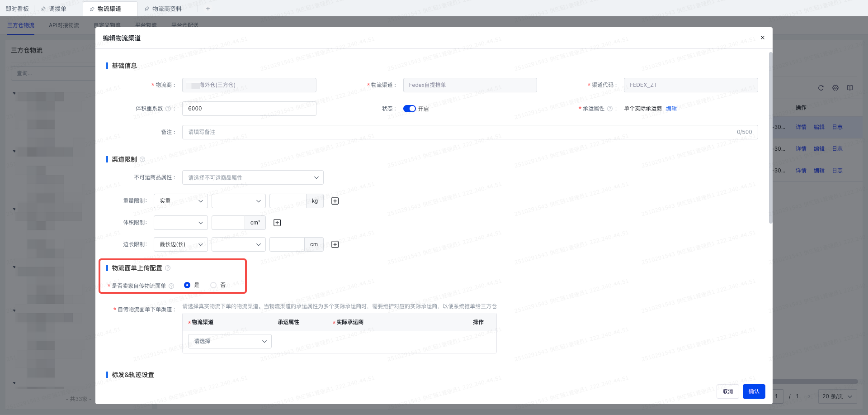Open the table settings gear icon
The image size is (868, 415).
[835, 88]
